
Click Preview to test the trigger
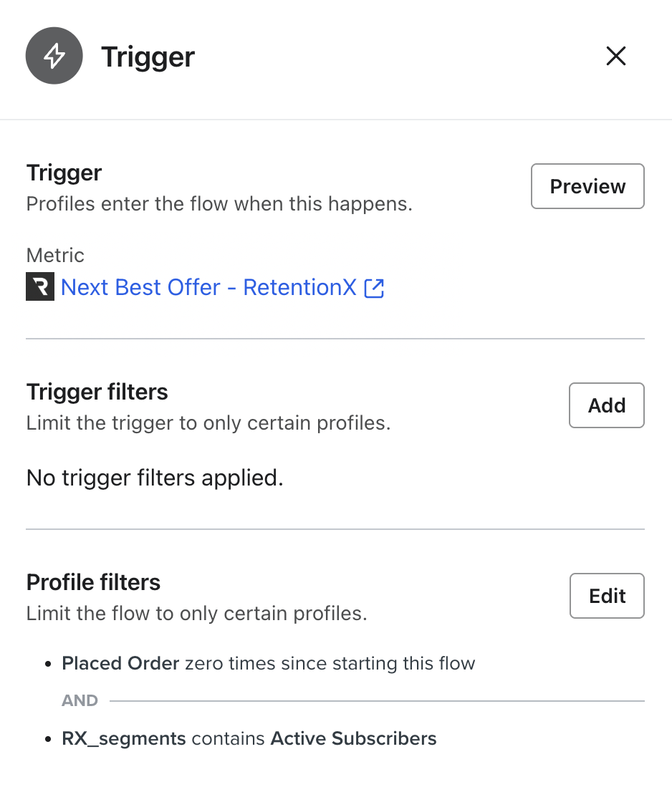click(x=587, y=186)
